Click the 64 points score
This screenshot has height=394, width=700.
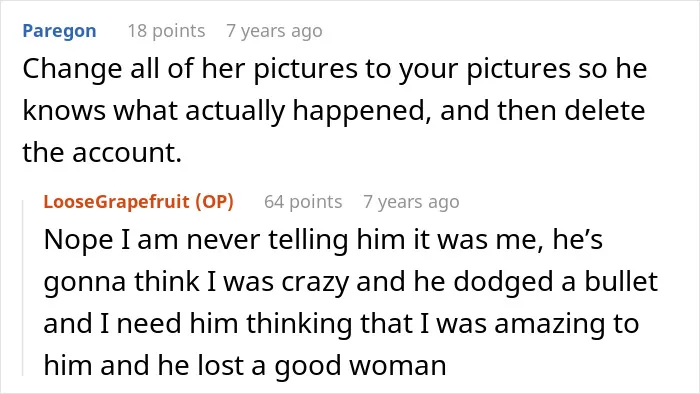point(303,202)
